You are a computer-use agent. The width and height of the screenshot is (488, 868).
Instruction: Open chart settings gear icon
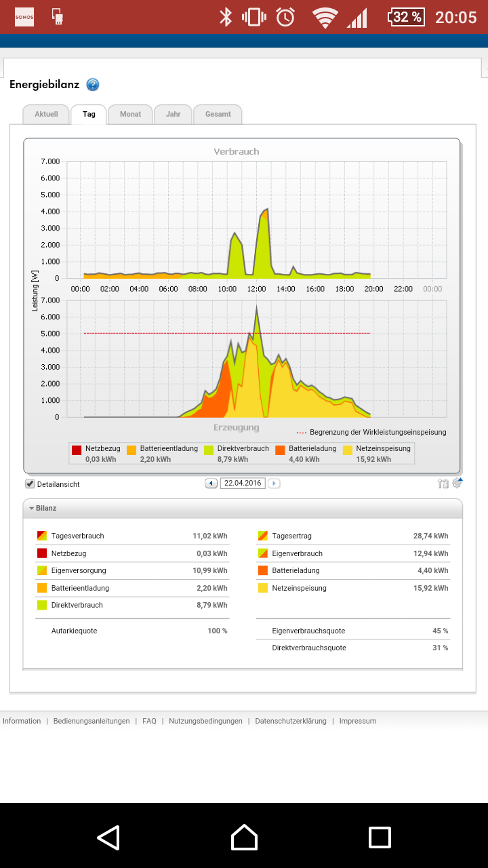(457, 483)
